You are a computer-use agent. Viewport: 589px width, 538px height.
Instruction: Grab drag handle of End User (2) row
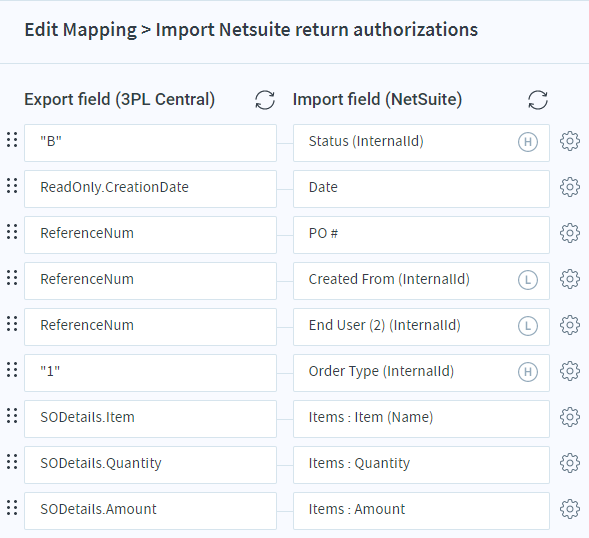click(x=12, y=323)
